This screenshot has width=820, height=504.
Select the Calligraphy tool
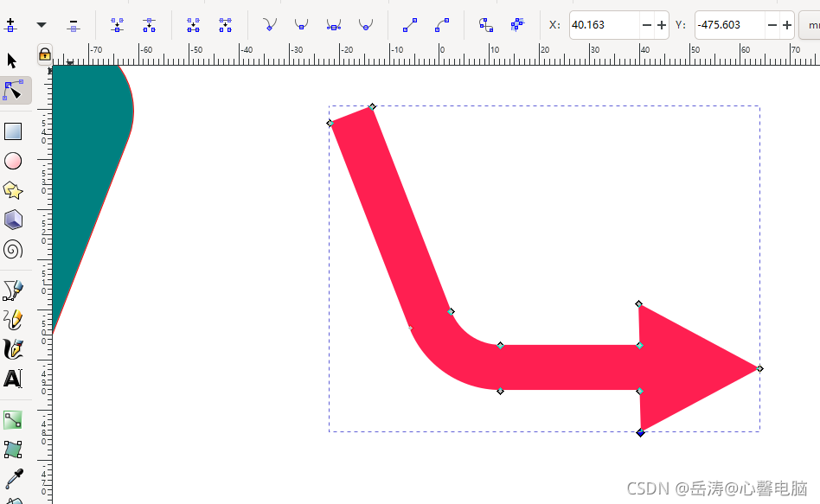point(13,349)
